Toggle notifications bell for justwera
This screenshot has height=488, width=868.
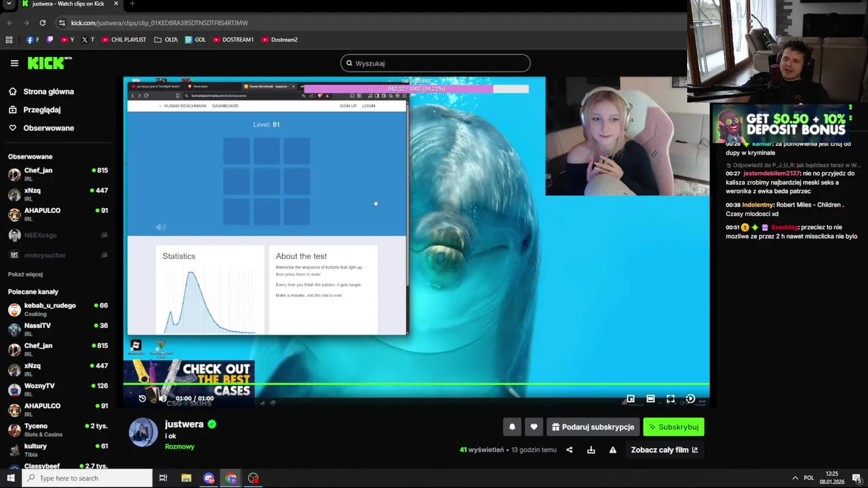[x=512, y=427]
